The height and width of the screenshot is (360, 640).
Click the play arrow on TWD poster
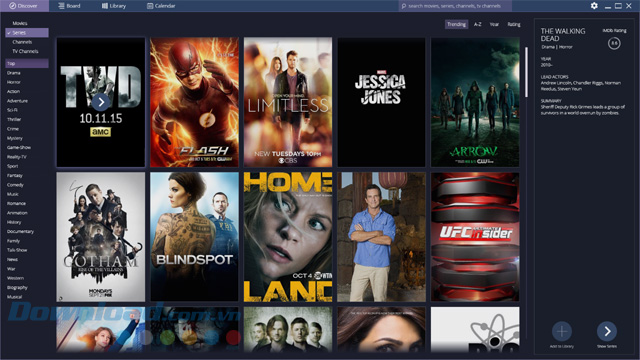(x=101, y=102)
